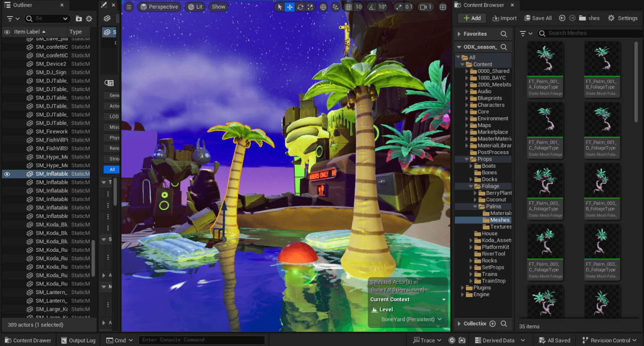Select the Rotate tool in the viewport toolbar
Screen dimensions: 644x346
click(300, 7)
